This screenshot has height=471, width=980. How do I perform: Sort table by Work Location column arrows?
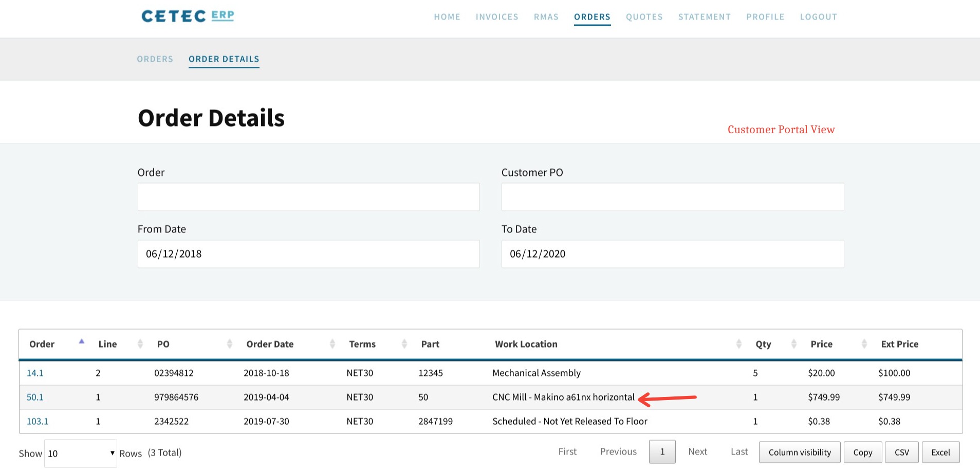(739, 344)
